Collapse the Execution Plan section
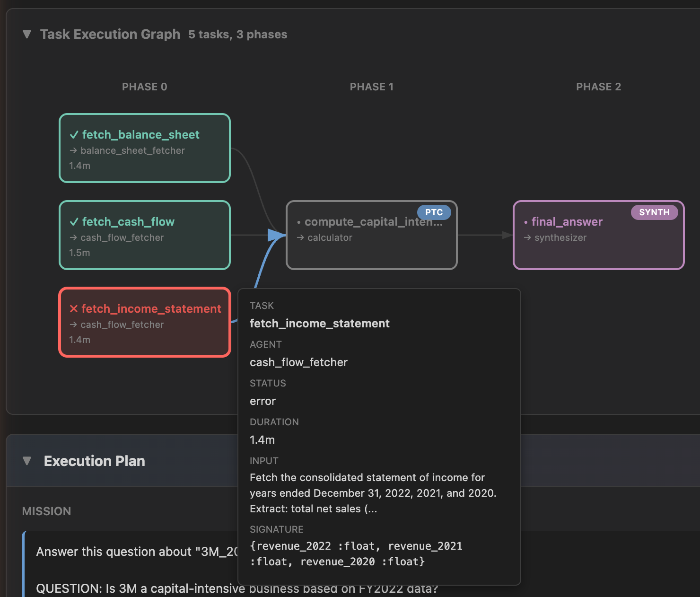 click(27, 461)
